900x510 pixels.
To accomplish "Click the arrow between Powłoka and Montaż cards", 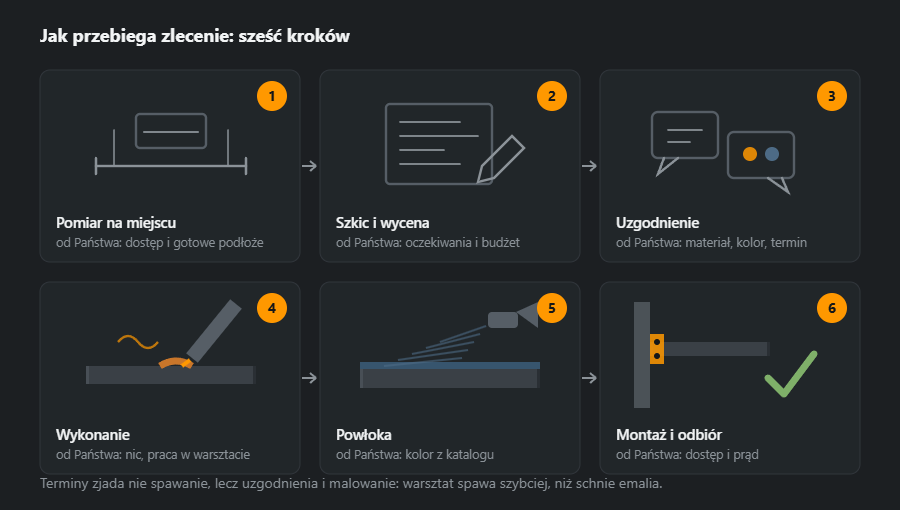I will click(589, 378).
